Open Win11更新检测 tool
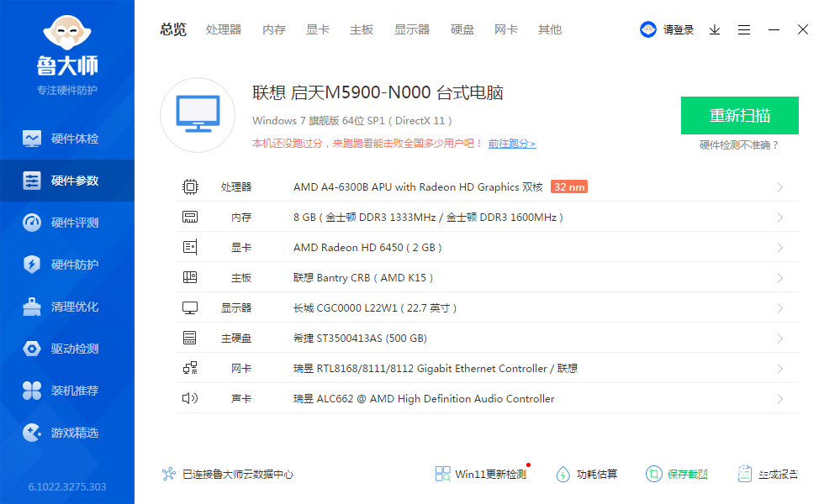 481,474
